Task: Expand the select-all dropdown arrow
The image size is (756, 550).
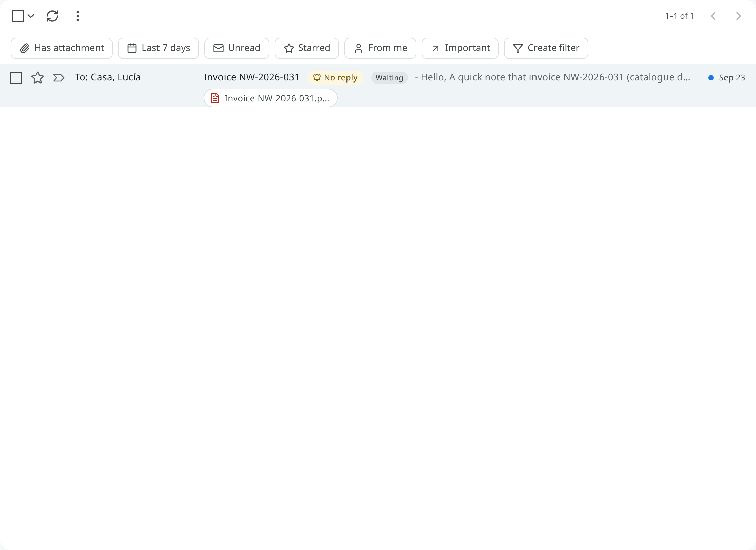Action: [x=31, y=16]
